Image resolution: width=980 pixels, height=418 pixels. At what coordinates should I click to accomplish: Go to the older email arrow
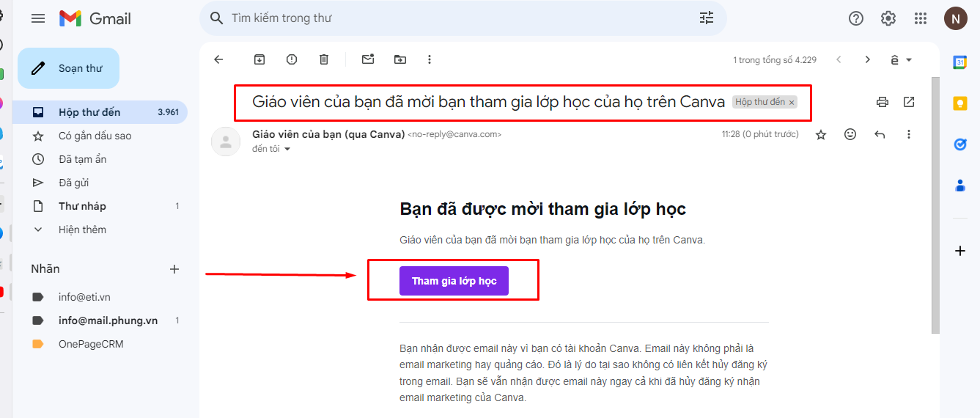click(x=868, y=59)
